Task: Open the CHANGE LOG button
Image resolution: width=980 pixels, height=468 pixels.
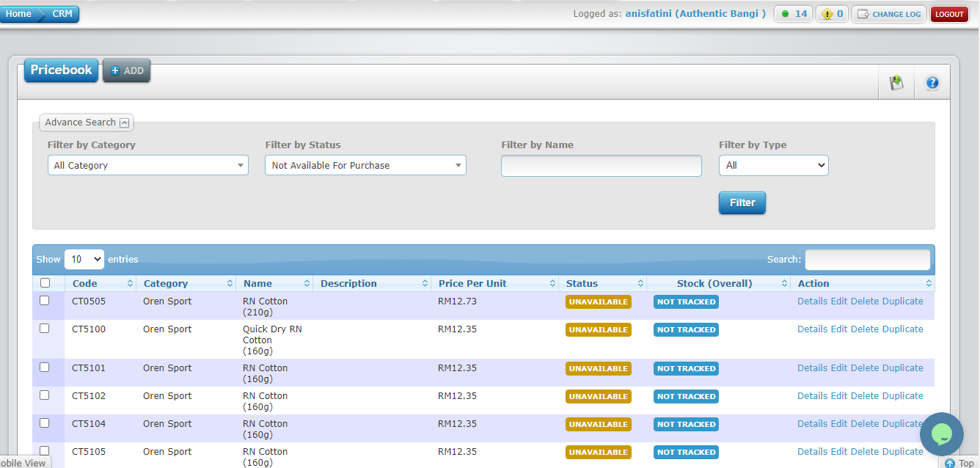Action: (x=889, y=14)
